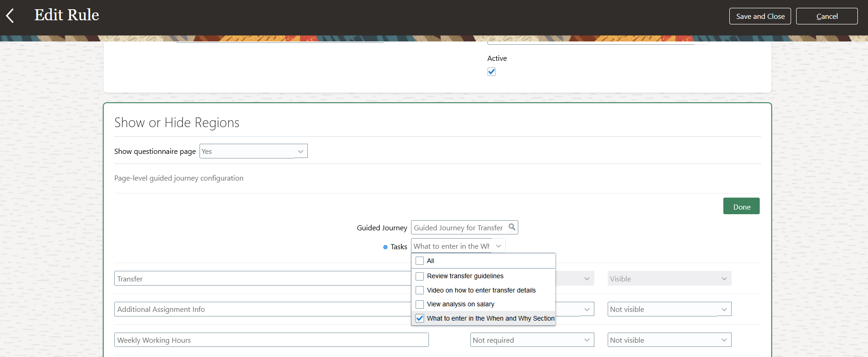This screenshot has width=868, height=357.
Task: Click the Weekly Working Hours field
Action: point(271,340)
